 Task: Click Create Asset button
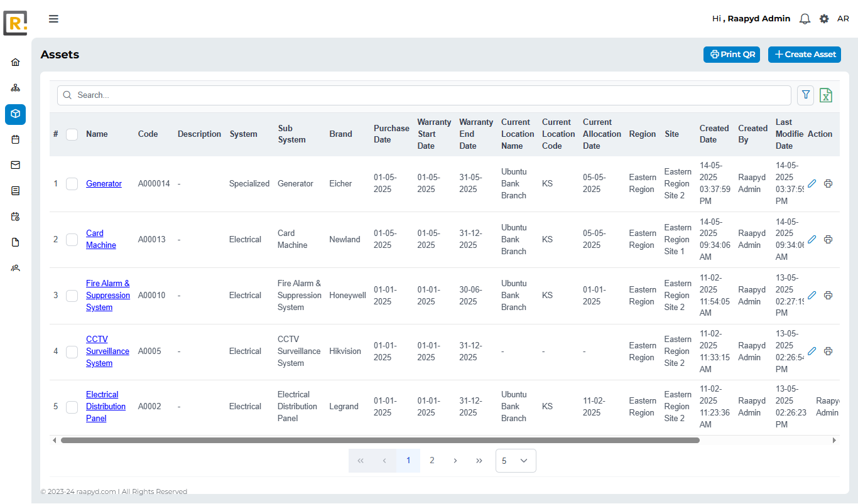[804, 54]
